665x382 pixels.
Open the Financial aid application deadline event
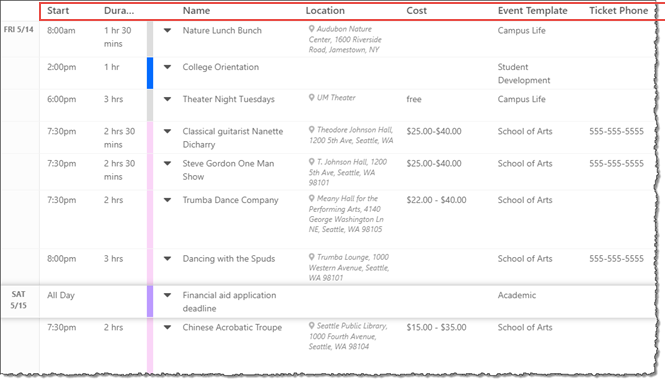[x=229, y=301]
